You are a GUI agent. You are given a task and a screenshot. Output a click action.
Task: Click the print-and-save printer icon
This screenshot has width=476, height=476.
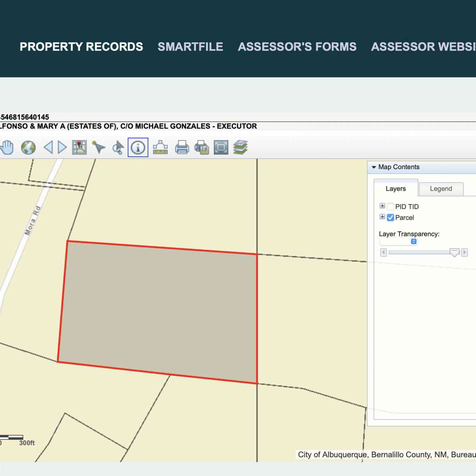(x=202, y=148)
